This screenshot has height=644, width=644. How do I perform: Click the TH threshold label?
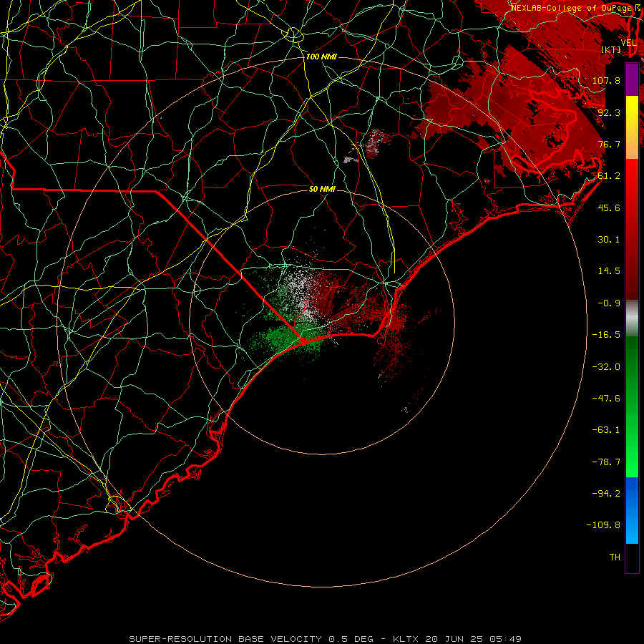pyautogui.click(x=615, y=557)
